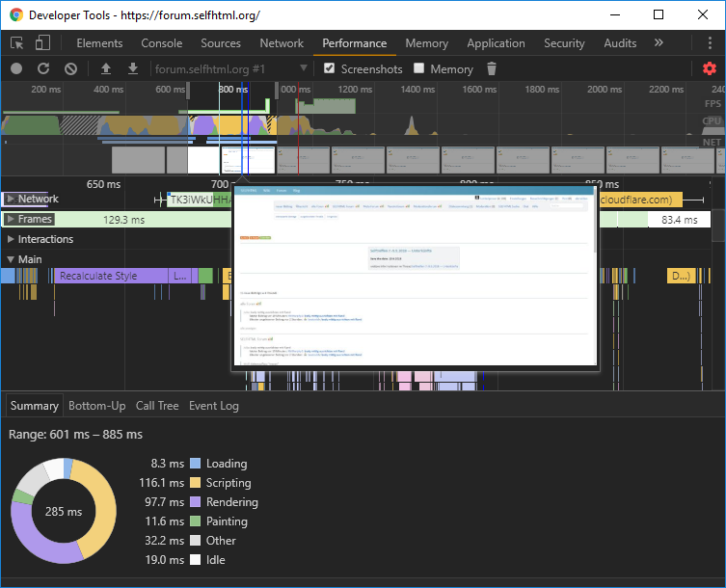
Task: Open the Call Tree tab
Action: [157, 406]
